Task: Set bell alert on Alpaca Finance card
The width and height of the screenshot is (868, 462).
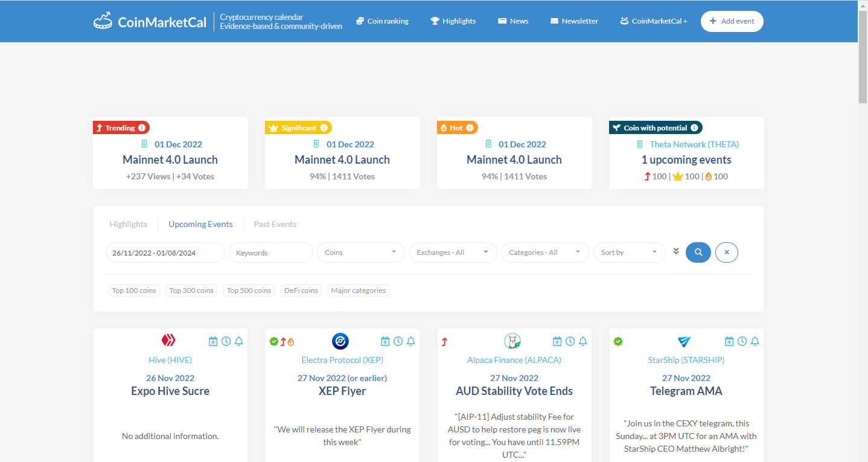Action: tap(583, 342)
